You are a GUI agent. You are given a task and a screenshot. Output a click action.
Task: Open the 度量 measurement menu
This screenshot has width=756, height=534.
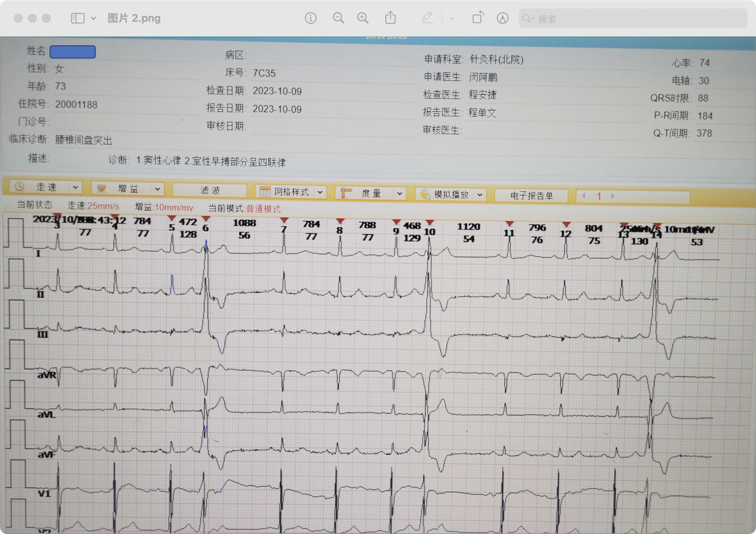pos(371,193)
